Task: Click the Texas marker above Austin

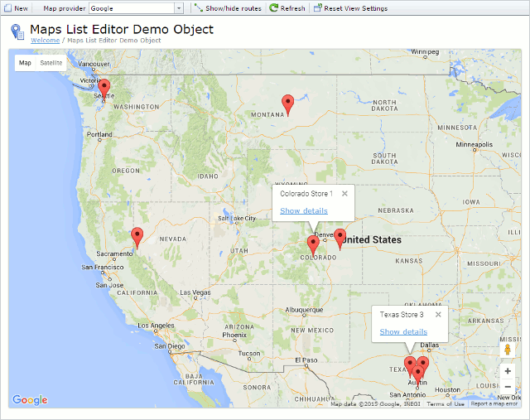Action: [418, 376]
